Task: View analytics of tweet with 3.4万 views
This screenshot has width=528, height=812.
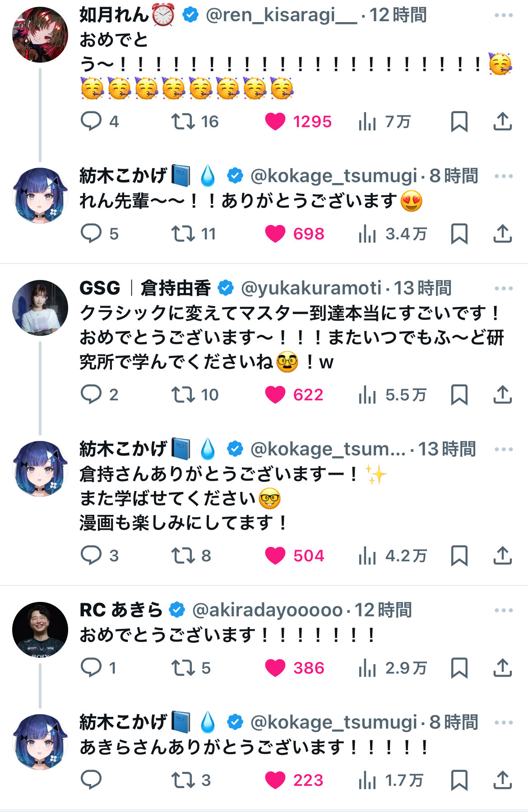Action: point(367,234)
